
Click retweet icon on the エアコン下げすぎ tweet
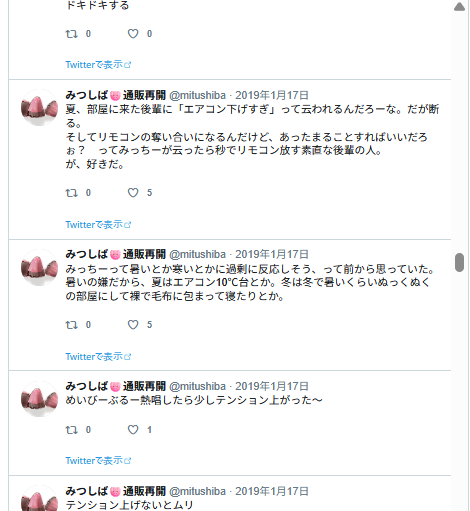tap(71, 193)
